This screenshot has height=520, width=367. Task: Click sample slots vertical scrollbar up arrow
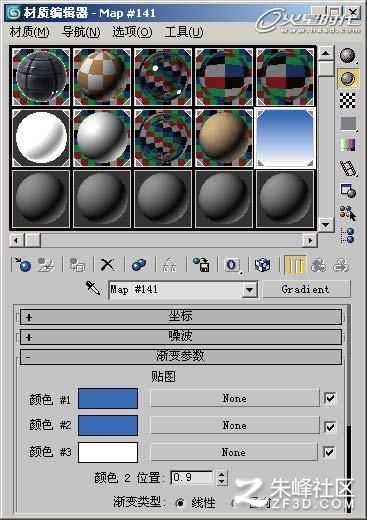(326, 53)
